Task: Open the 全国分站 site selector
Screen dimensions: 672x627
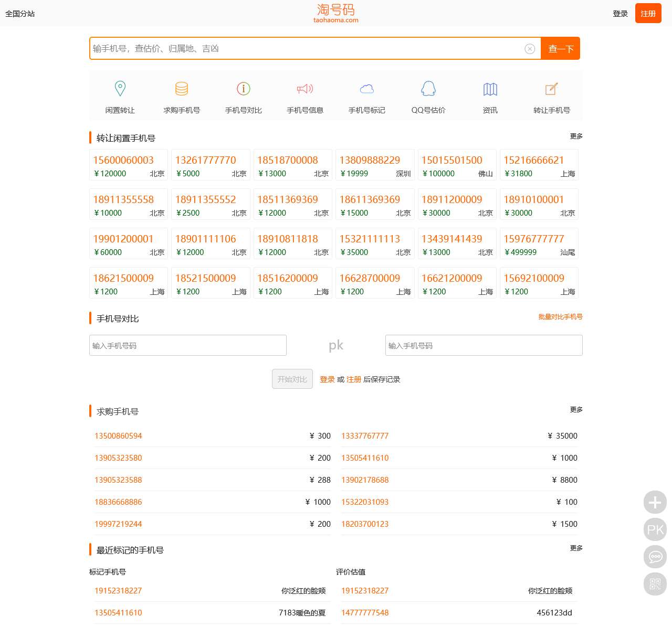Action: click(20, 14)
